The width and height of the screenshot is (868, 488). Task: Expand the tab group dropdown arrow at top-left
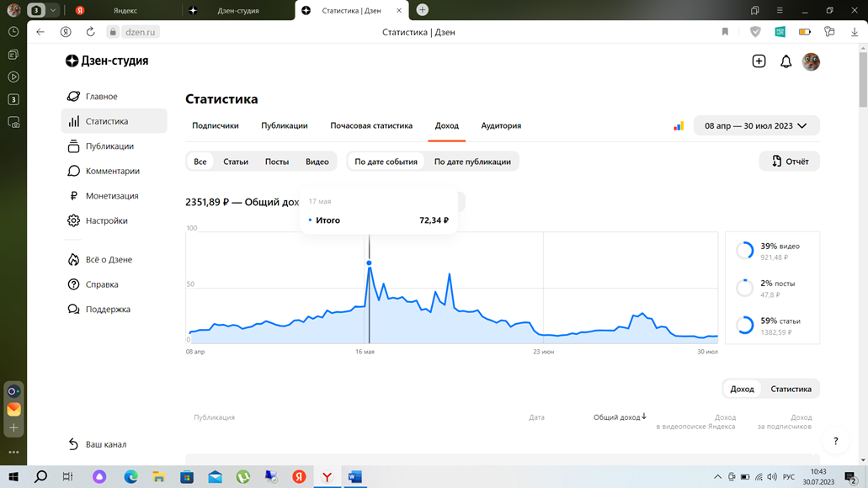[x=53, y=10]
